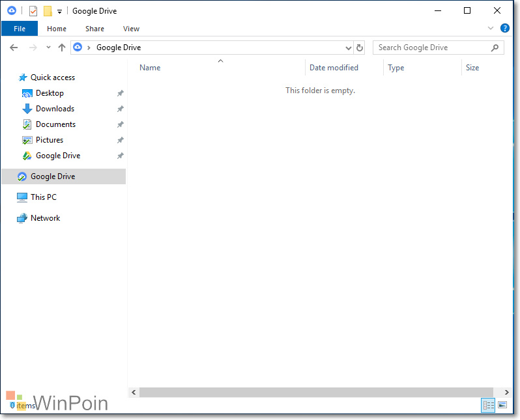Select Quick access in navigation pane
The height and width of the screenshot is (420, 520).
click(x=53, y=77)
